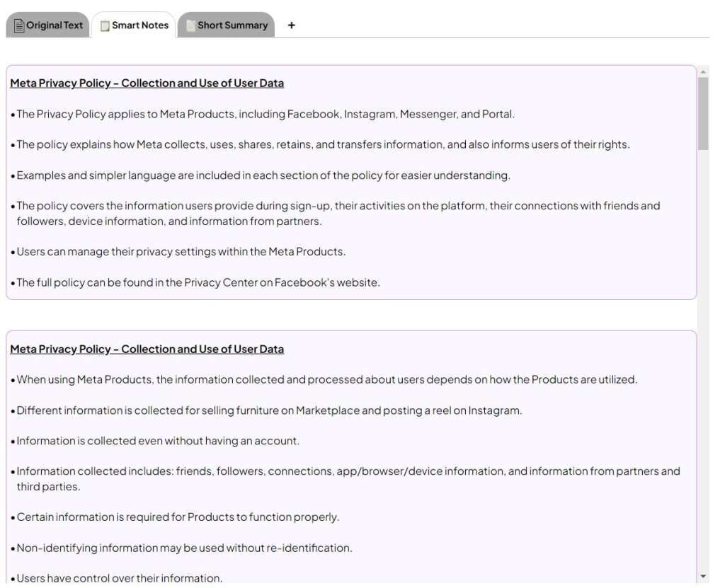Click the page icon on Short Summary tab
This screenshot has height=588, width=725.
point(190,25)
